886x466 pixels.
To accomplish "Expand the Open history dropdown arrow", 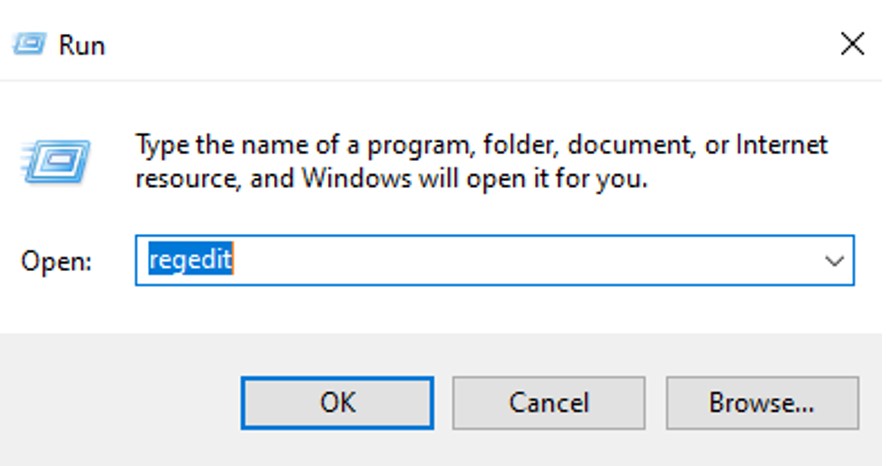I will [x=834, y=261].
